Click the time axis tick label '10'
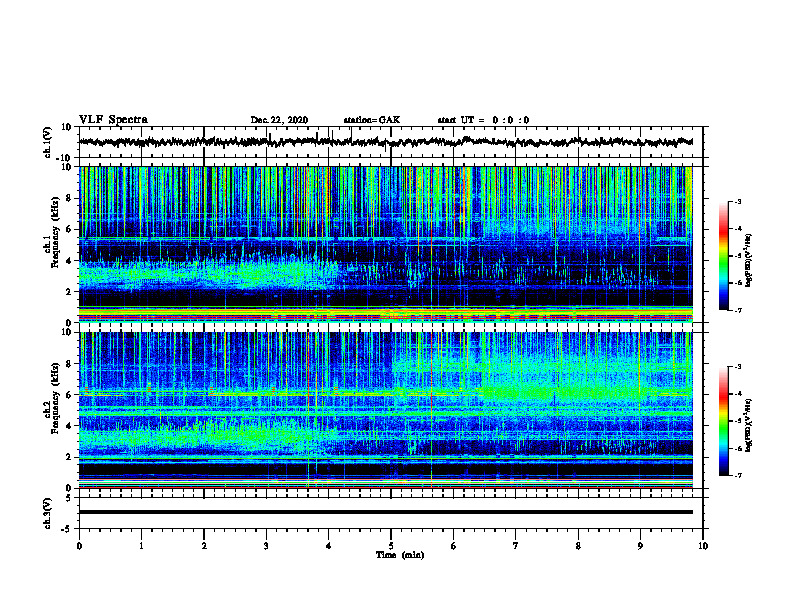This screenshot has height=612, width=792. (703, 546)
